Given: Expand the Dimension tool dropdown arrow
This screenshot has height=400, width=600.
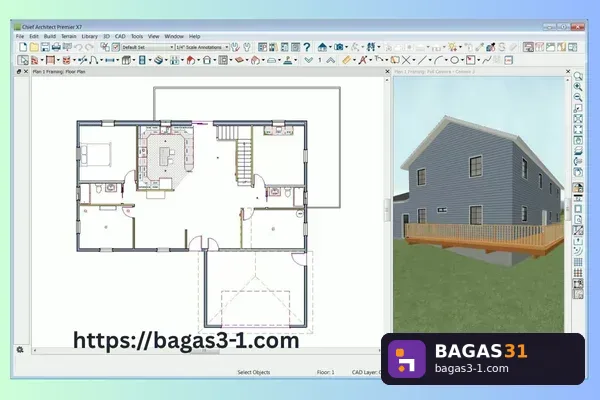Looking at the screenshot, I should click(x=354, y=60).
